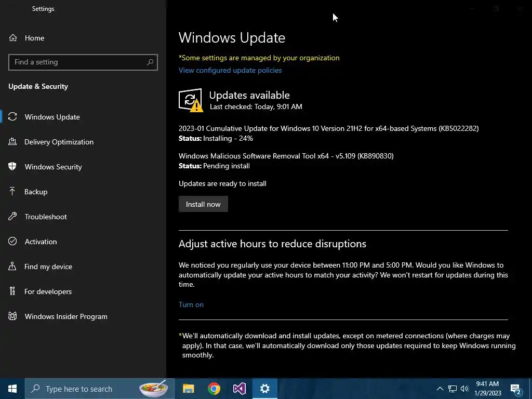532x399 pixels.
Task: Open Visual Studio from the taskbar
Action: tap(239, 389)
